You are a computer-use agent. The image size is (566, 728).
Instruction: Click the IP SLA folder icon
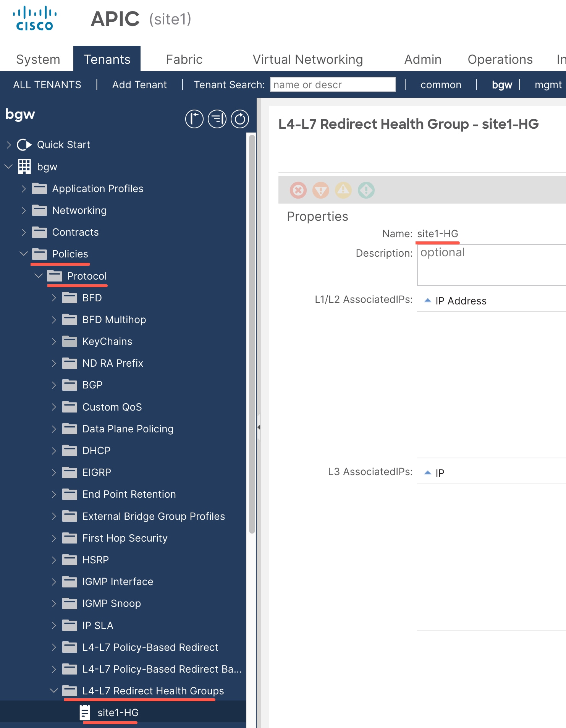tap(70, 626)
